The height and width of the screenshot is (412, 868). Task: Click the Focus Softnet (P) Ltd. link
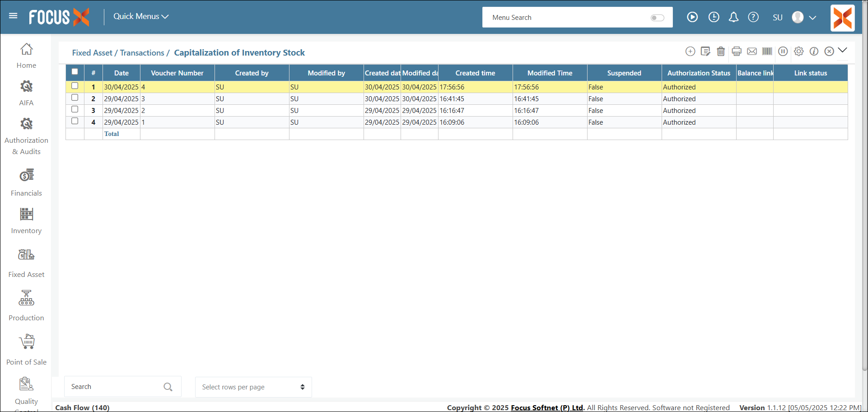click(547, 407)
